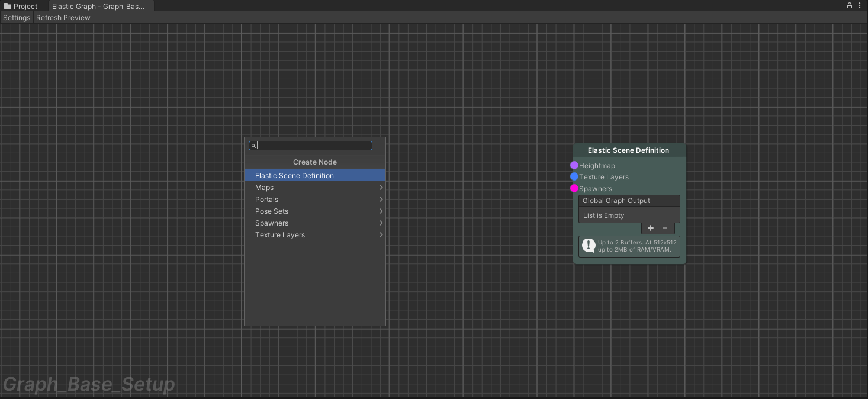
Task: Click Refresh Preview button
Action: click(63, 18)
